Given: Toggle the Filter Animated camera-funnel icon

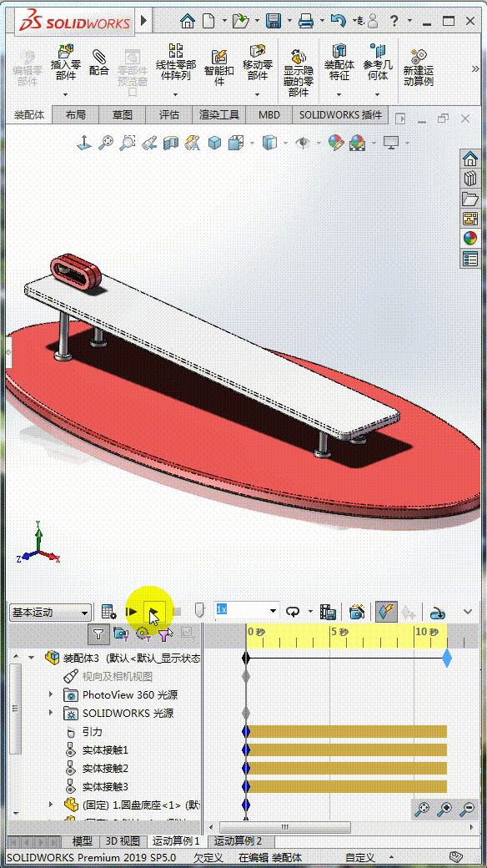Looking at the screenshot, I should pos(121,633).
